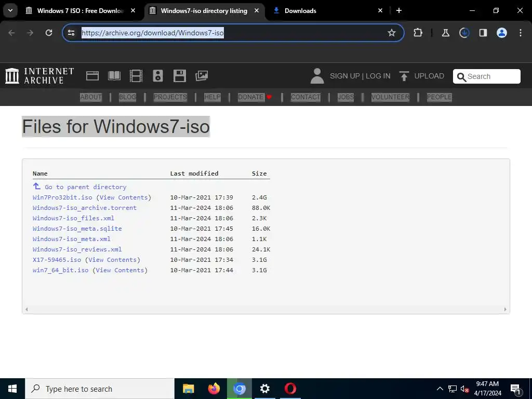Toggle the side panel
The image size is (532, 399).
point(483,33)
